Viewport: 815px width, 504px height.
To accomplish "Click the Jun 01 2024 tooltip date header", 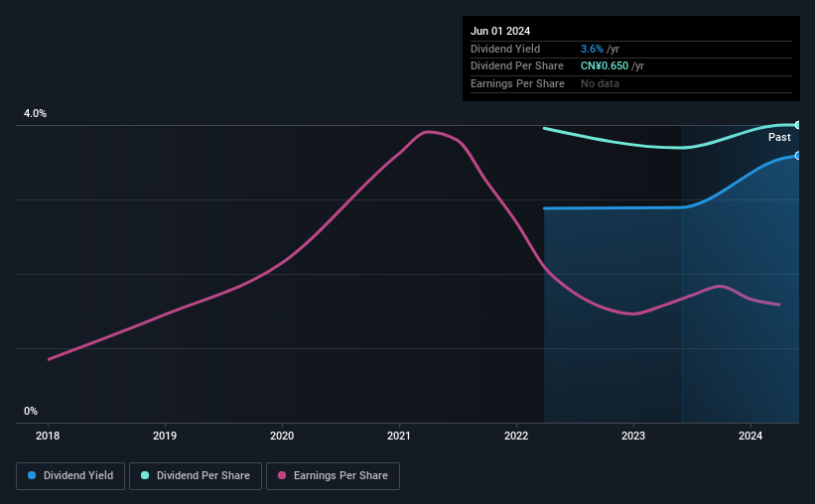I will pos(500,31).
